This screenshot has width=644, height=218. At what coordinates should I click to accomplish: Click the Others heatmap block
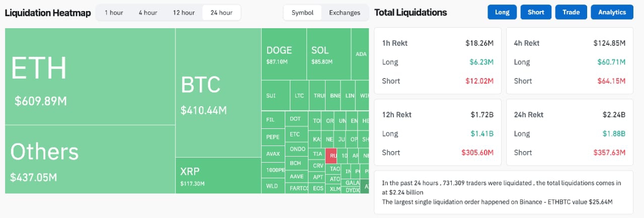(90, 159)
